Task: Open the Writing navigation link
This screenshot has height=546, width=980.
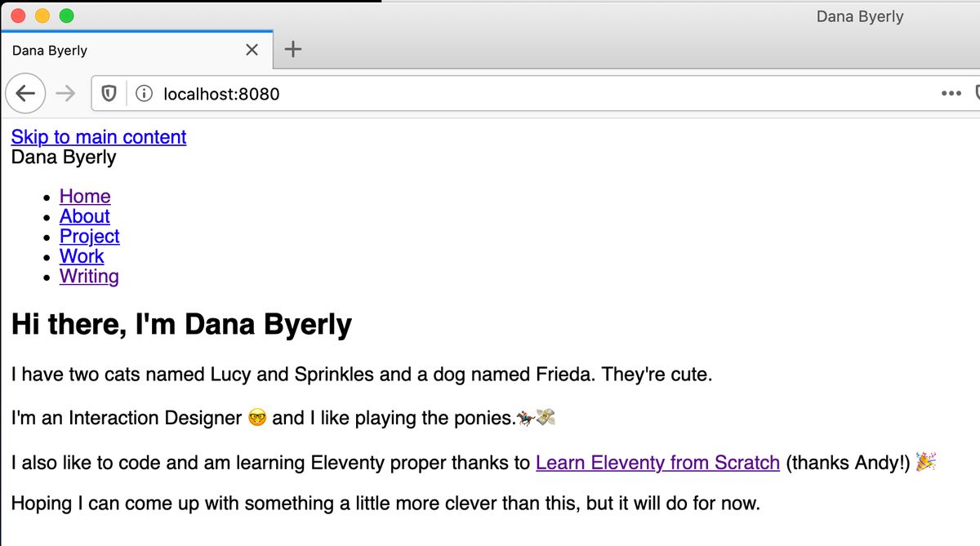Action: [x=89, y=277]
